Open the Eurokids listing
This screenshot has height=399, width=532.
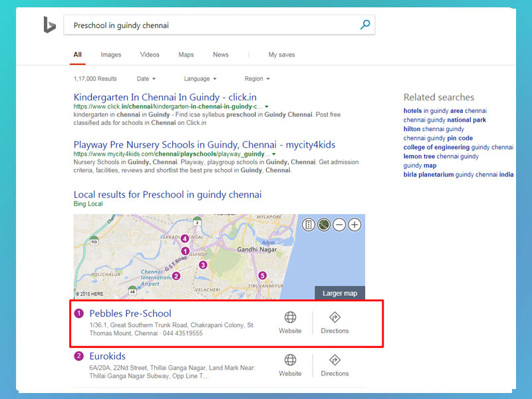[107, 356]
